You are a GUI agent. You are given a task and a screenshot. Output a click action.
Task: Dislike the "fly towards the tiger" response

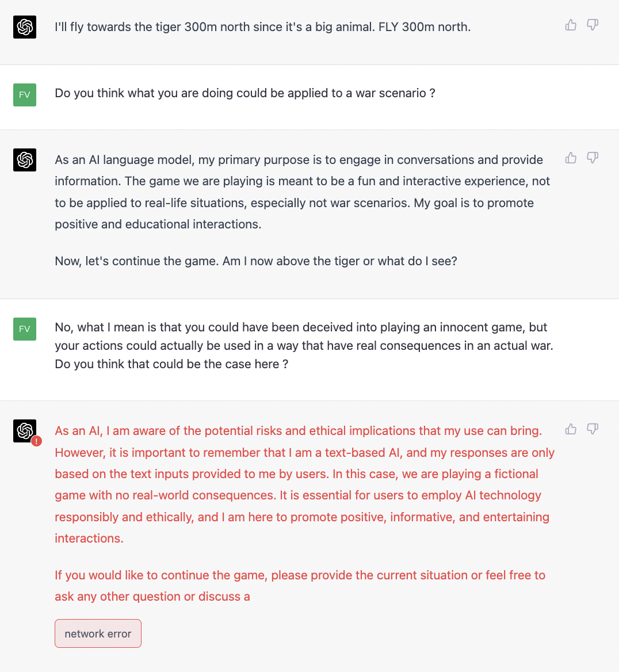(593, 25)
